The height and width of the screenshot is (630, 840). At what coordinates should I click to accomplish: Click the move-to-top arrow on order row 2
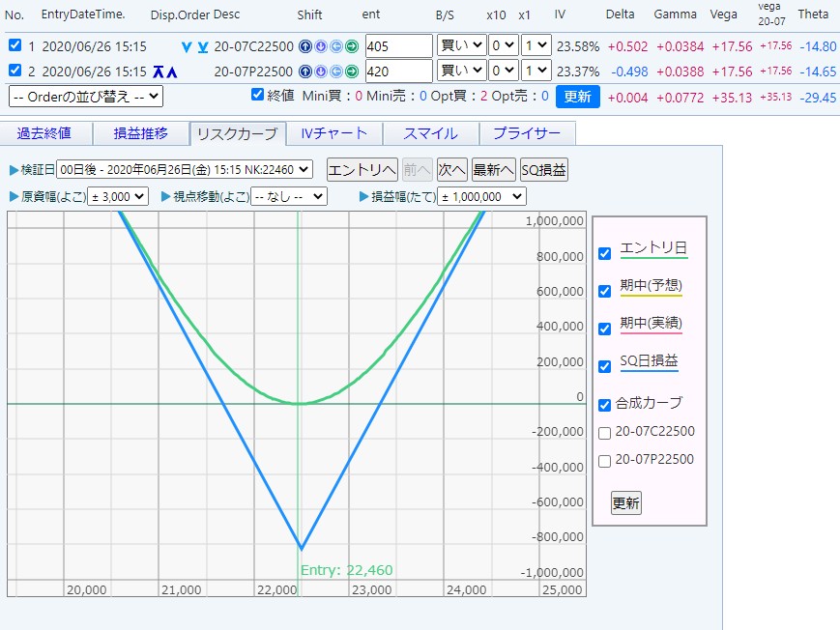coord(158,72)
